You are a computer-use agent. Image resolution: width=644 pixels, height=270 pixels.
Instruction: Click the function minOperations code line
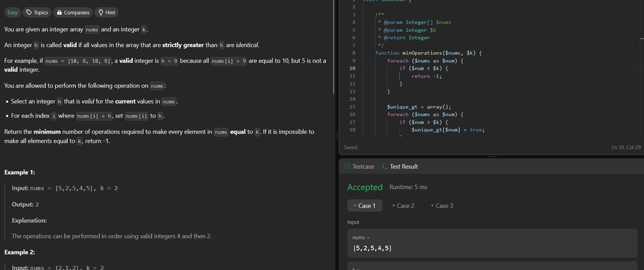click(428, 53)
